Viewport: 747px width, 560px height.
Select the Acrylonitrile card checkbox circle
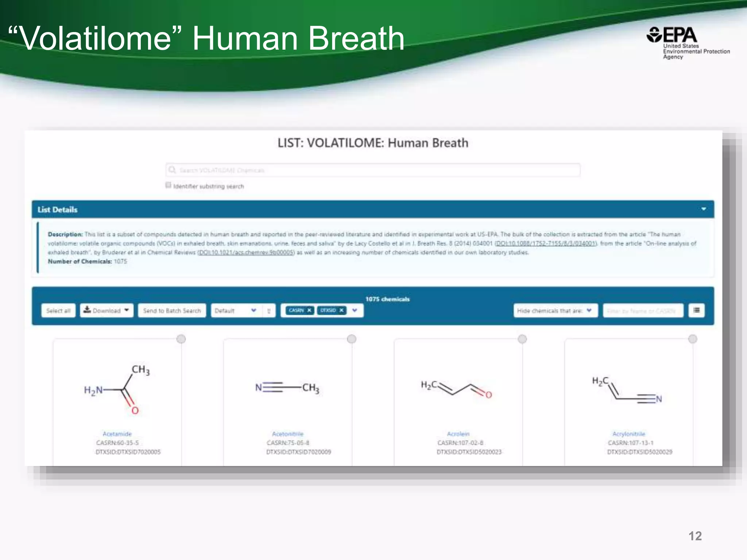point(693,339)
